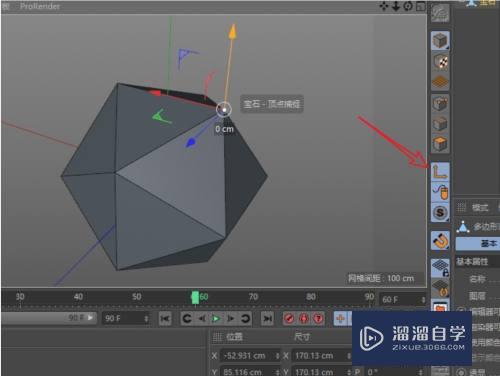Play the animation forwards with green arrow
500x376 pixels.
tap(216, 319)
